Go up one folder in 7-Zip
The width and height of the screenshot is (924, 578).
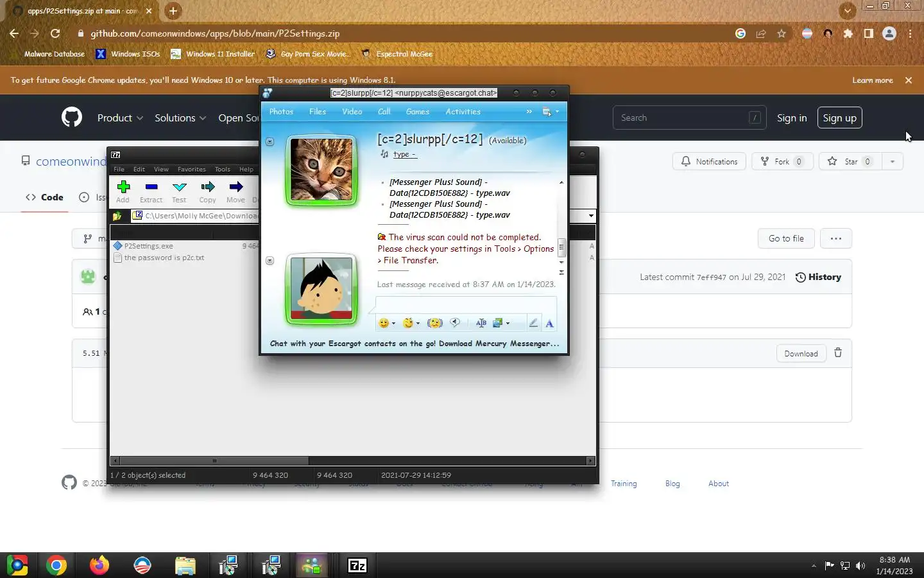coord(117,216)
